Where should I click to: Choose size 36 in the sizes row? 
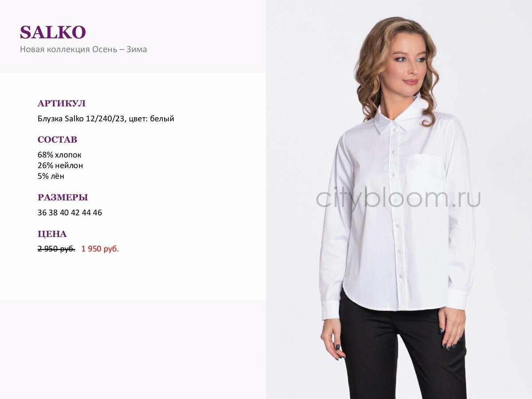point(42,213)
